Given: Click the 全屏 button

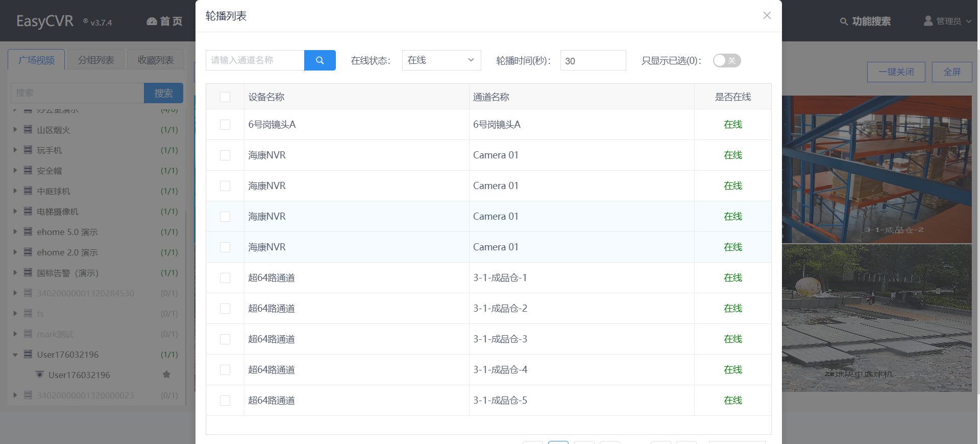Looking at the screenshot, I should pyautogui.click(x=951, y=72).
